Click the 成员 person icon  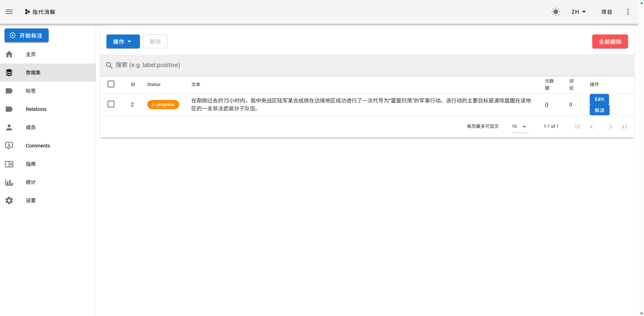click(x=9, y=127)
